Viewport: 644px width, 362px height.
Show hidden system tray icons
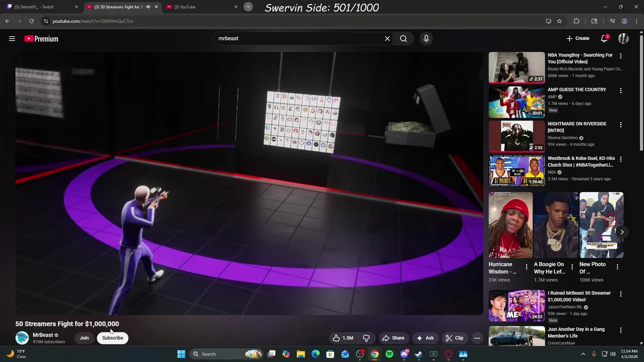coord(583,354)
